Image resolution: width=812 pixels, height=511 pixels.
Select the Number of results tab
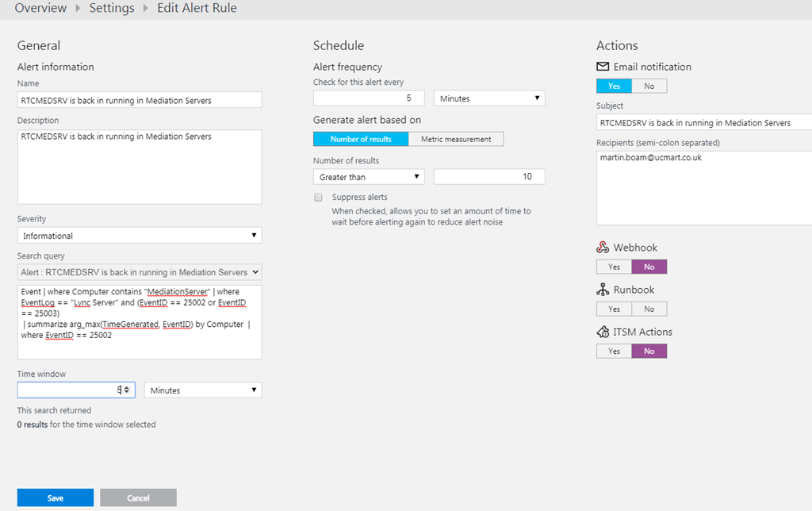[x=361, y=139]
